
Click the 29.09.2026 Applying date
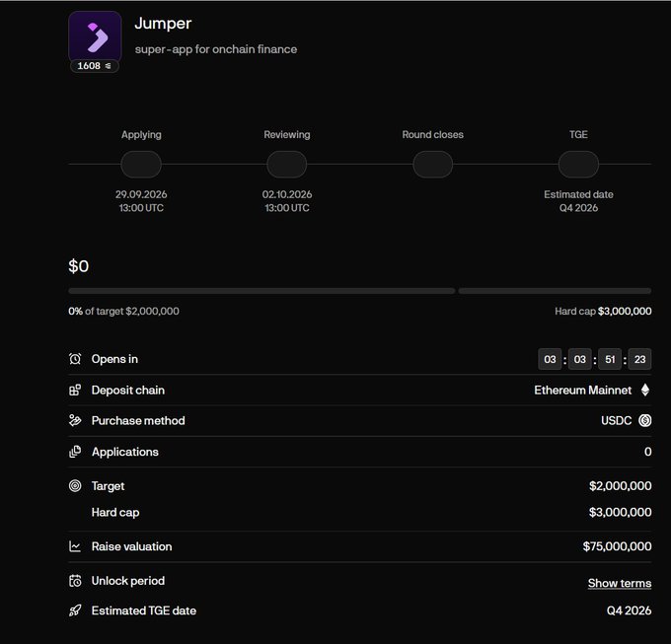click(x=141, y=194)
